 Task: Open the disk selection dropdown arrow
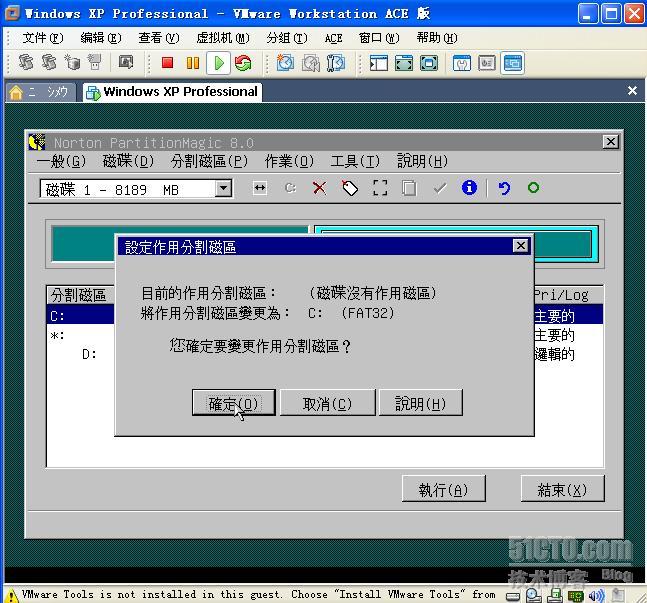[223, 189]
